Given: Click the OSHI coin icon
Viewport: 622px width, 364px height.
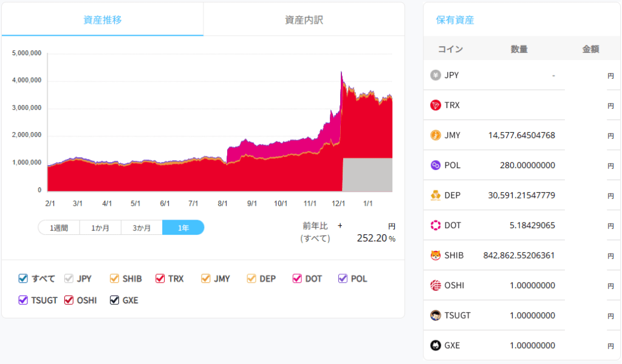Looking at the screenshot, I should click(436, 286).
